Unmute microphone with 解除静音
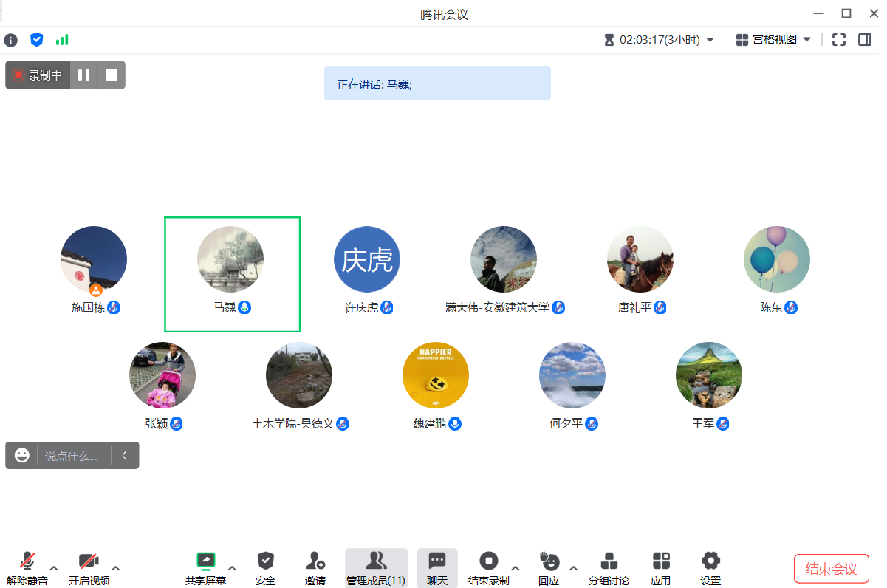This screenshot has height=588, width=887. point(27,568)
